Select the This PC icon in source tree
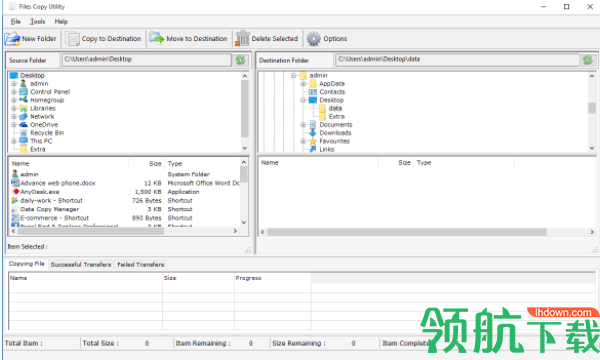Screen dimensions: 600x360 [23, 141]
